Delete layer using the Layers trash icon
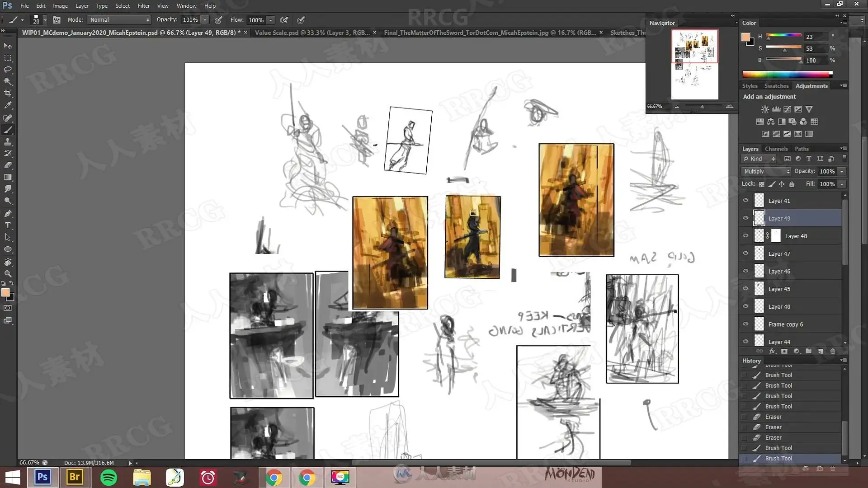 pyautogui.click(x=833, y=351)
